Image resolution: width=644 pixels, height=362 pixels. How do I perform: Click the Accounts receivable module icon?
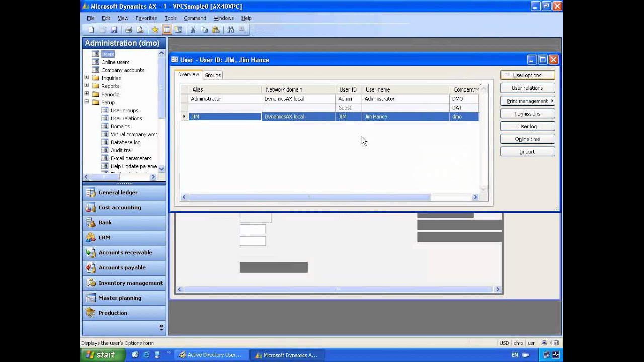coord(91,252)
